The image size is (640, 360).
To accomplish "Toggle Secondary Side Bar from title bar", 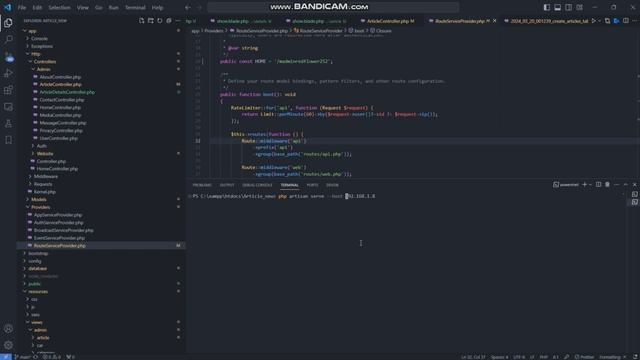I will pyautogui.click(x=569, y=7).
